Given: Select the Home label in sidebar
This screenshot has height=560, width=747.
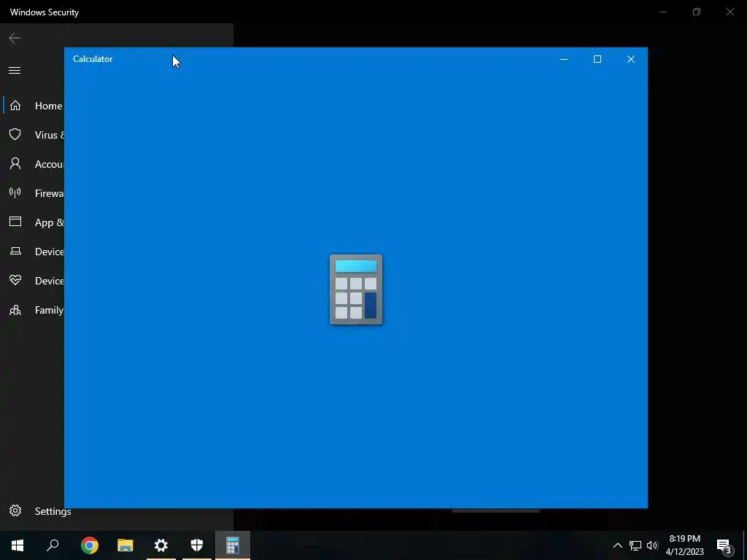Looking at the screenshot, I should click(x=49, y=106).
